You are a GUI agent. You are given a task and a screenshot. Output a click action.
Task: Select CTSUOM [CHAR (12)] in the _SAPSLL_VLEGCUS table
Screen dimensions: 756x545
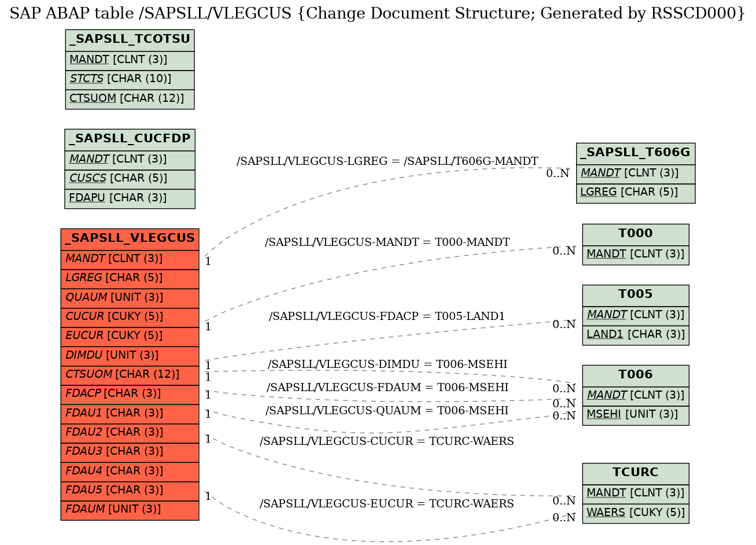tap(130, 375)
